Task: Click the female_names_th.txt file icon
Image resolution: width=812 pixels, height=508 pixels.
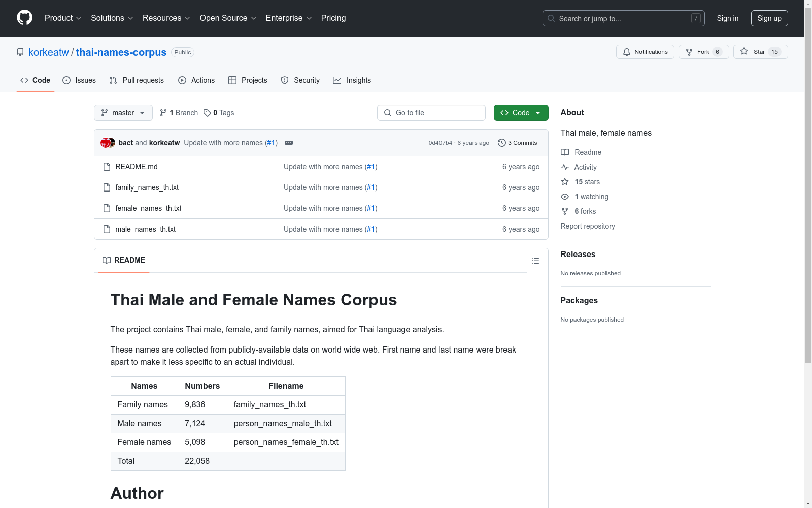Action: 107,208
